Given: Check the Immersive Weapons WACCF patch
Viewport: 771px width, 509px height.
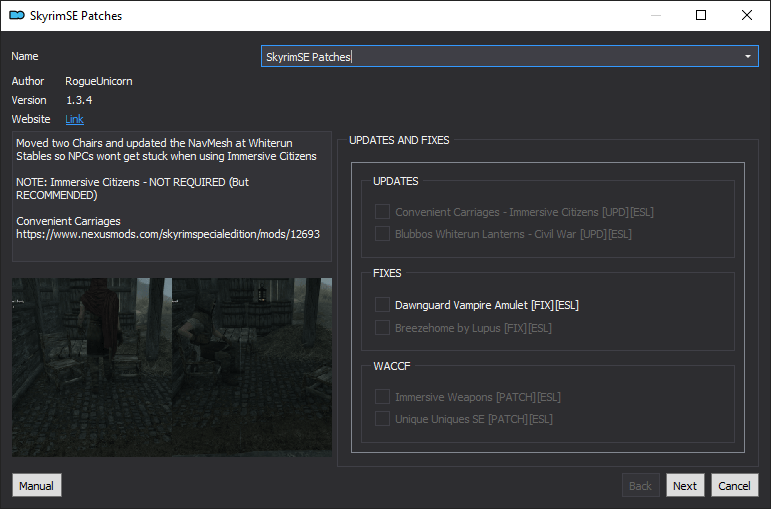Looking at the screenshot, I should click(382, 396).
